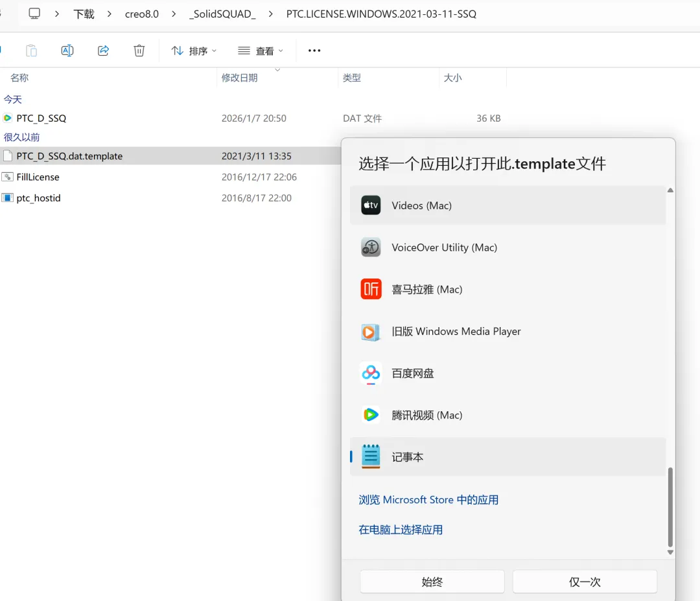The image size is (700, 601).
Task: Open the three-dots more options menu
Action: (x=314, y=51)
